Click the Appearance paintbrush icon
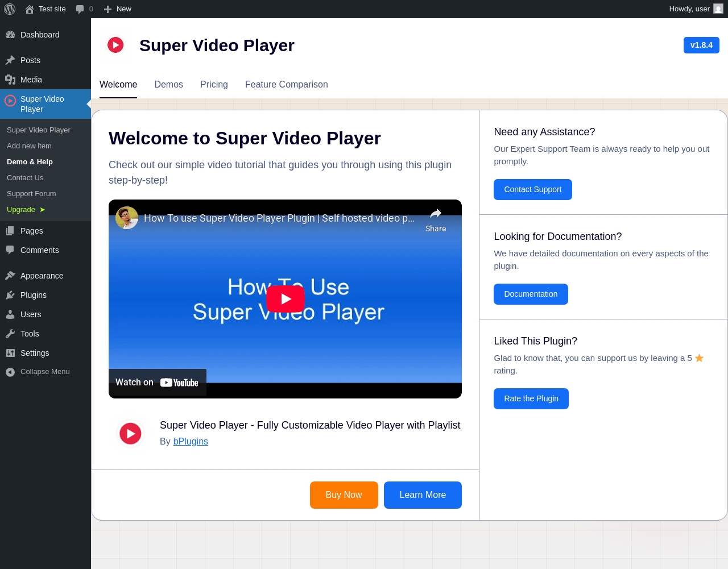Viewport: 728px width, 569px height. pos(10,276)
